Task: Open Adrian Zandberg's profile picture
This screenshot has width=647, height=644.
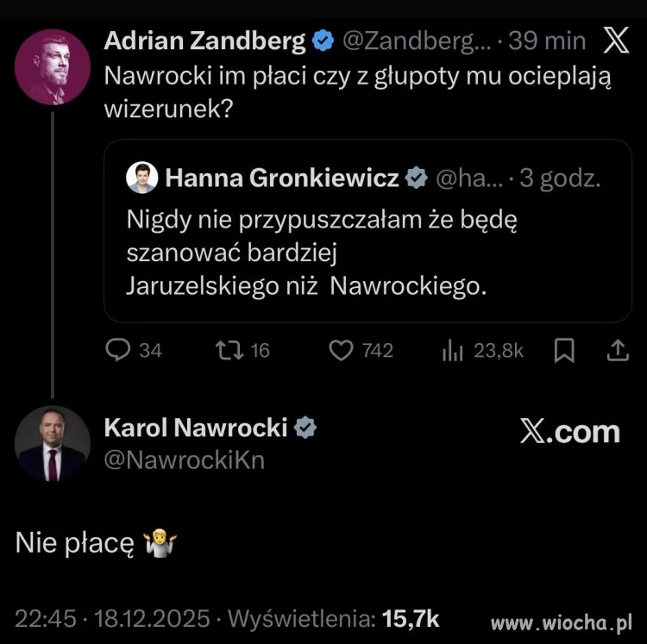Action: click(53, 67)
